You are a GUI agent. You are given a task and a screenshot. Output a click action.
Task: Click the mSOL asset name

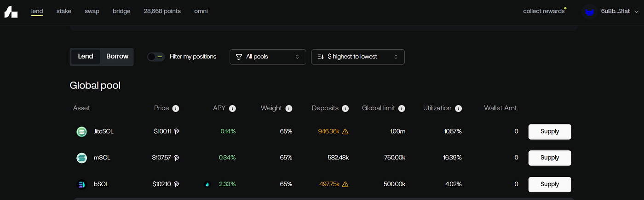point(102,158)
